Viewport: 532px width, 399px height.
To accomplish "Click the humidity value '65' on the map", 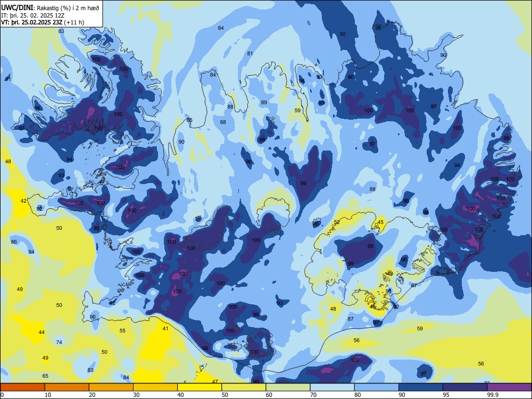I will click(45, 376).
